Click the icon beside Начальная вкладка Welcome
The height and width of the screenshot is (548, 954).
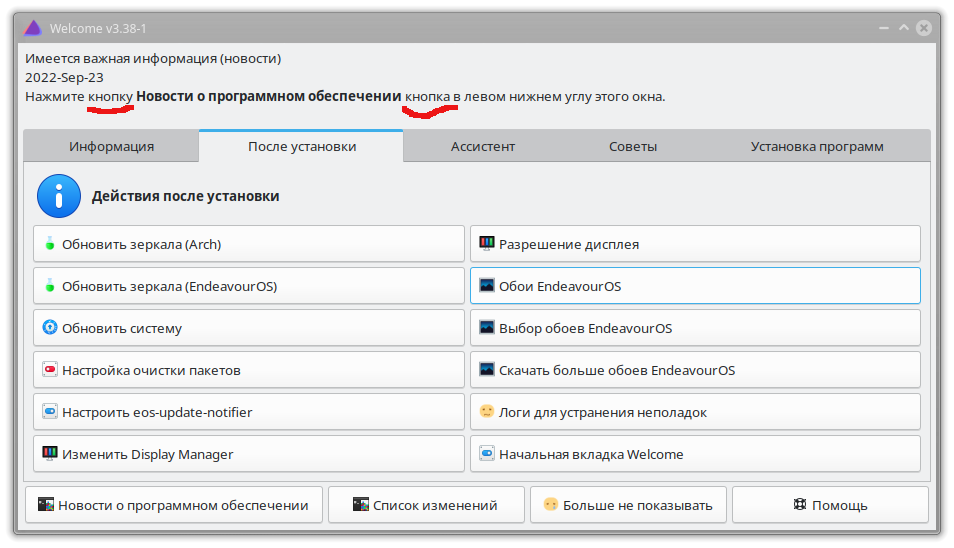[487, 453]
